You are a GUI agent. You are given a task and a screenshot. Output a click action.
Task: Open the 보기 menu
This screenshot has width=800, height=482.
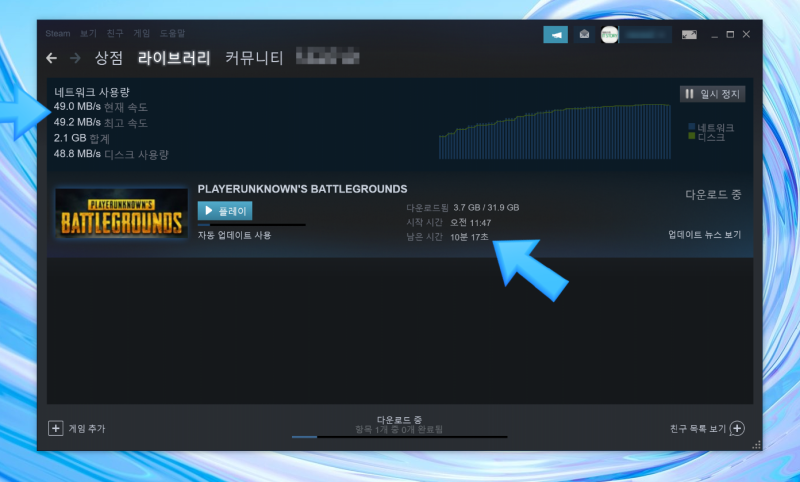click(88, 34)
